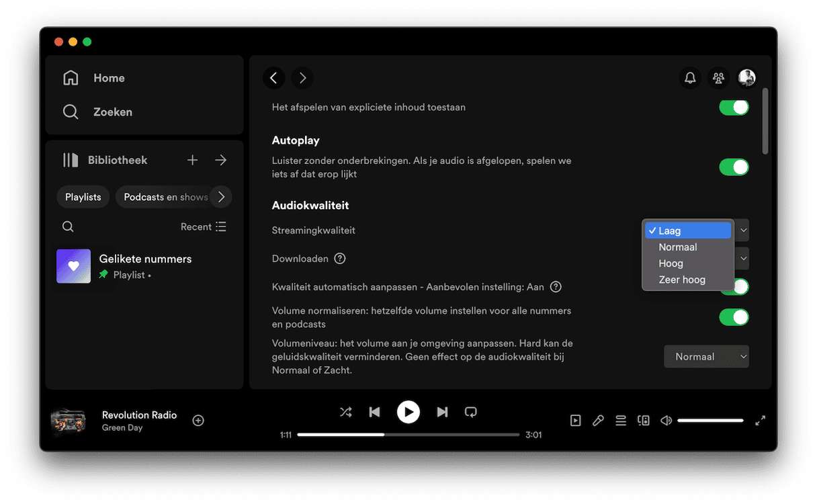The image size is (817, 504).
Task: Turn off explicit content toggle
Action: pyautogui.click(x=734, y=108)
